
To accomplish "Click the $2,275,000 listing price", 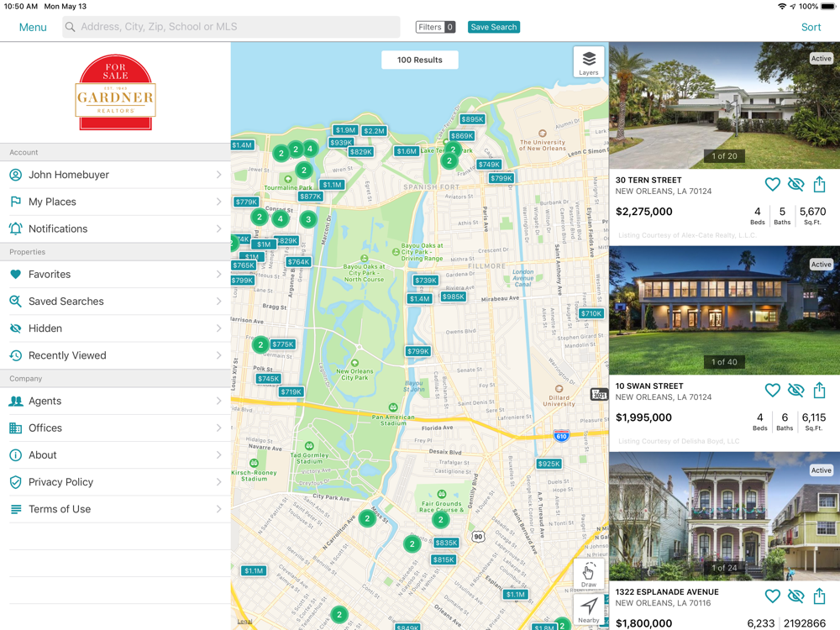I will point(644,212).
